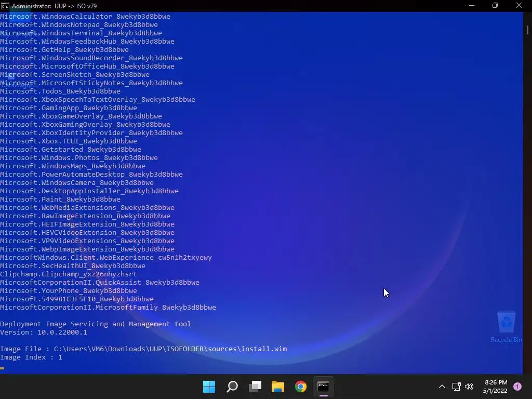Click the line 'Microsoft.HEVCVideoExtension_8wekyb3d8bbwe'

87,232
